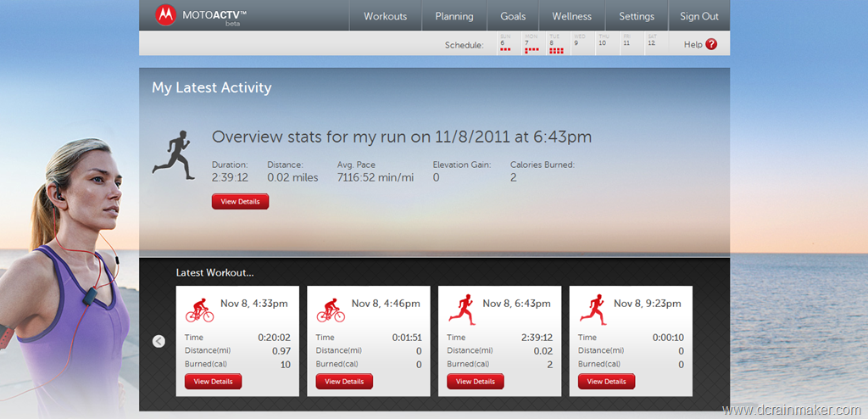View Details for the latest run overview

pyautogui.click(x=240, y=202)
